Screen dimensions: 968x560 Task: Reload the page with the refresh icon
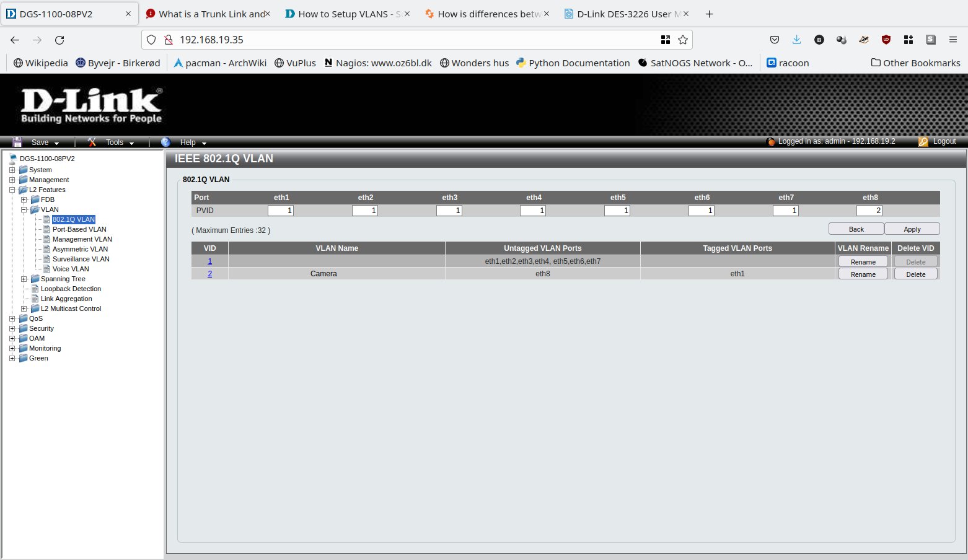59,40
